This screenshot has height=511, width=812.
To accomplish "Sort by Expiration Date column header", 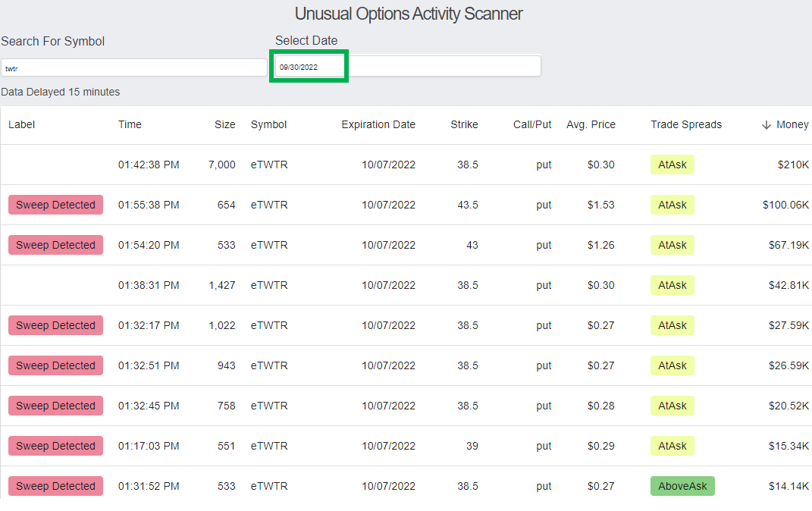I will [378, 125].
